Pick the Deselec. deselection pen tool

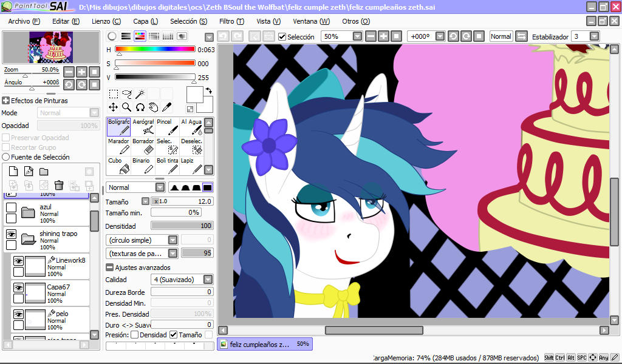point(191,146)
